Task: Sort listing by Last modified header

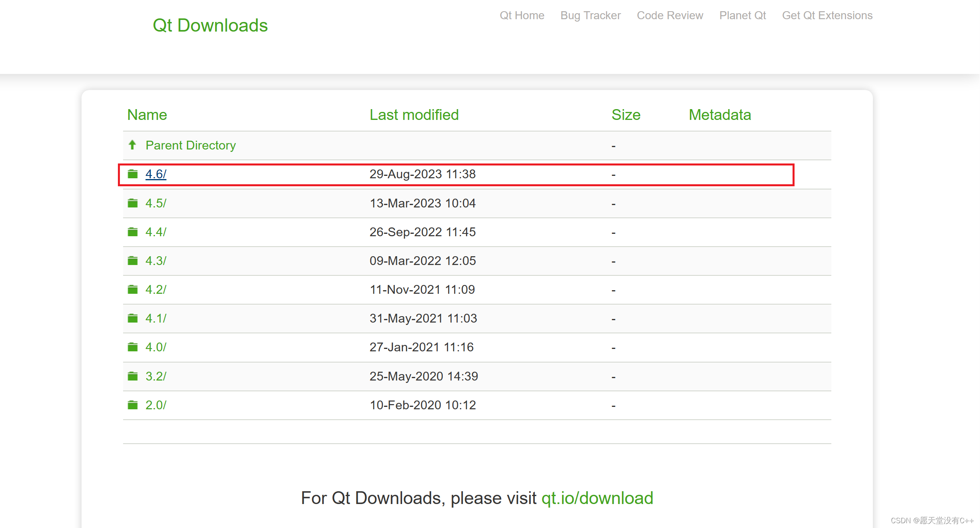Action: (x=414, y=115)
